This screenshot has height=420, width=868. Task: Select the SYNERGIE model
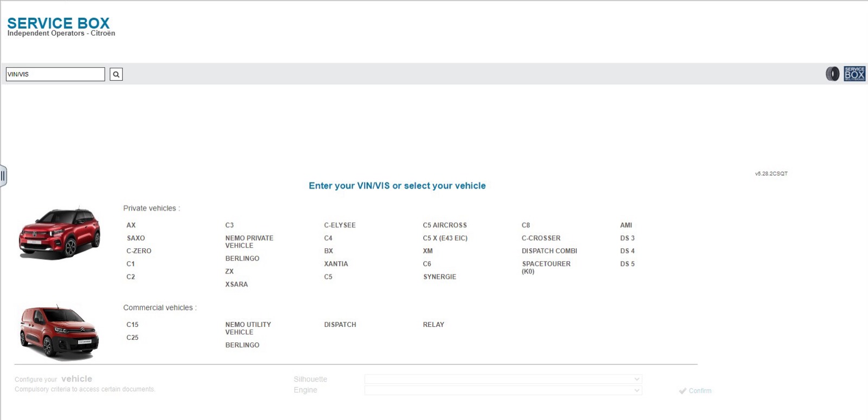[439, 277]
